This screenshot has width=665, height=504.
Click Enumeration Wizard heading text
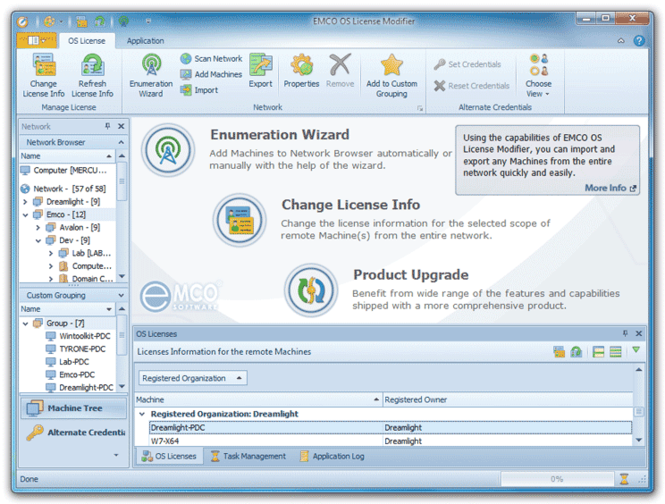(x=280, y=134)
